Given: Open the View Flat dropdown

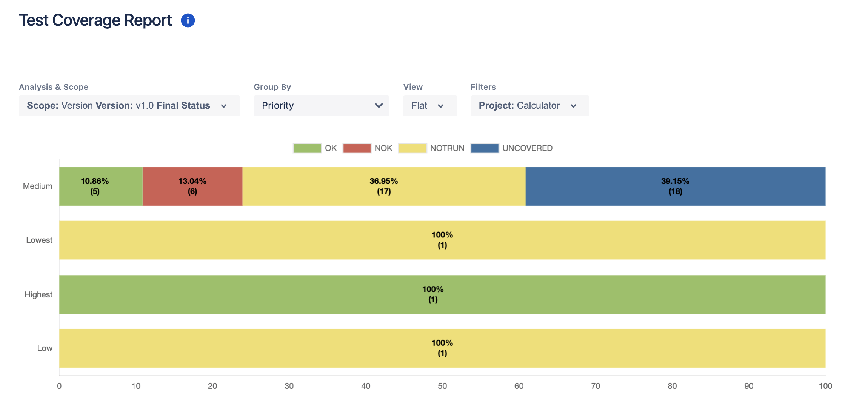Looking at the screenshot, I should point(429,106).
